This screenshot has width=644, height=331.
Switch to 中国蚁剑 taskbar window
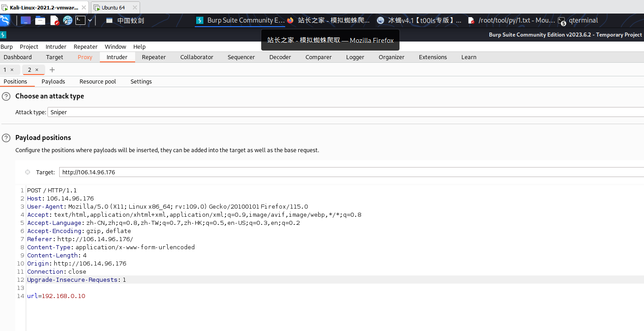coord(125,20)
